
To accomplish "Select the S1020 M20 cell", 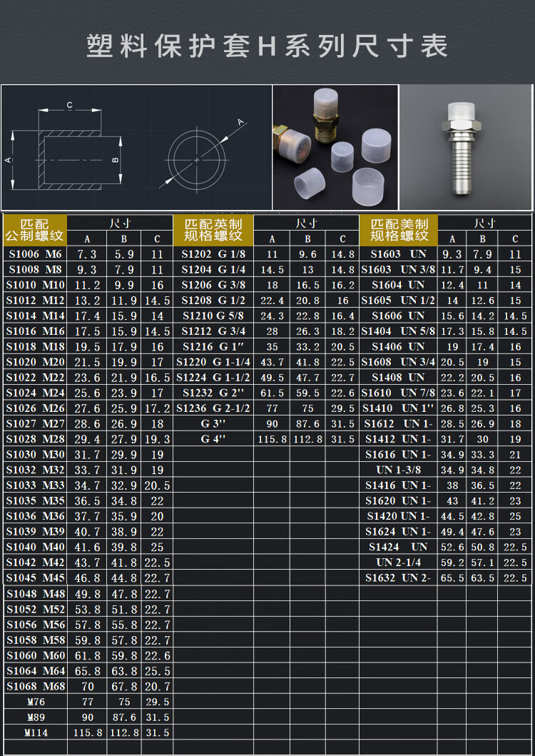I will 35,362.
